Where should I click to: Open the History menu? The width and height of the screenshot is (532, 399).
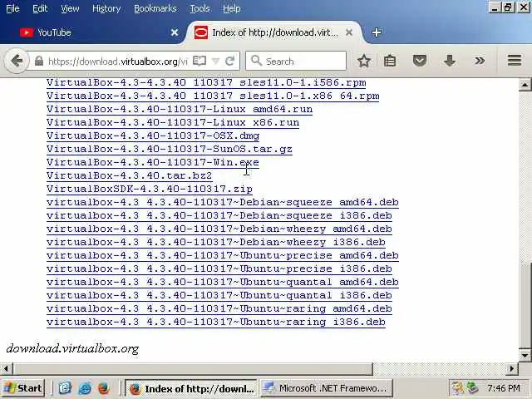point(106,8)
